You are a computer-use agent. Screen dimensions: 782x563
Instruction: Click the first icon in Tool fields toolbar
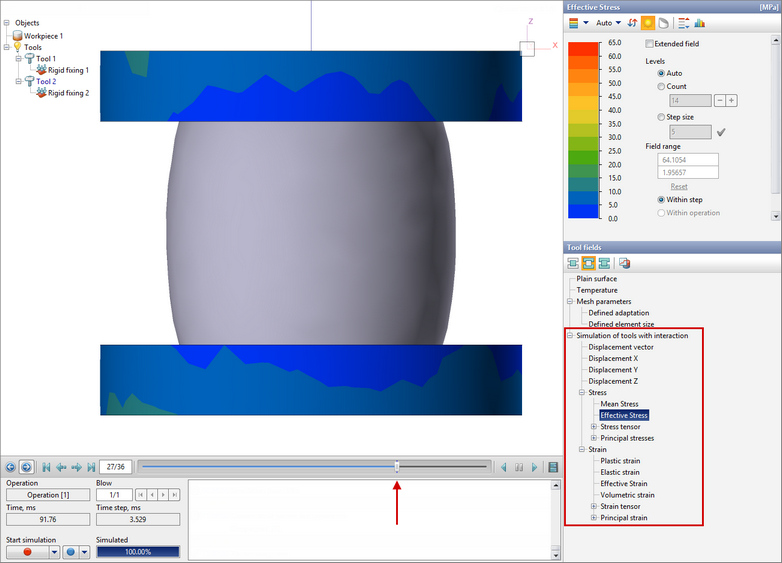click(574, 263)
